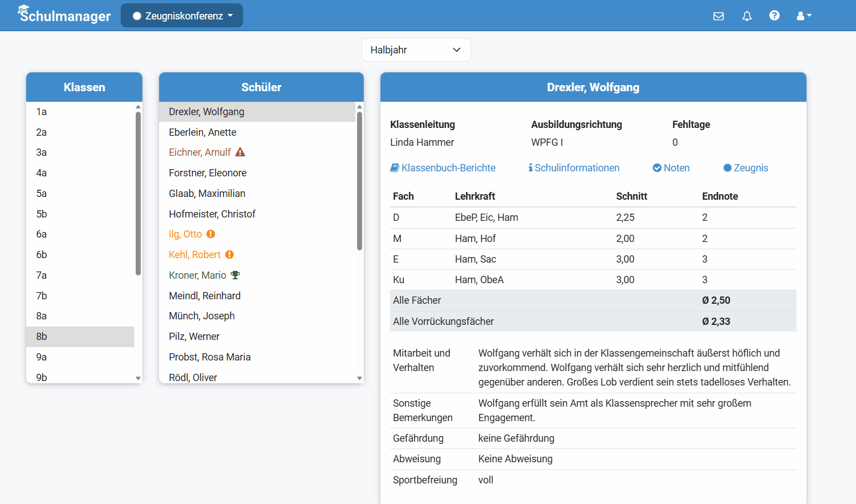Image resolution: width=856 pixels, height=504 pixels.
Task: Select student Eberlein, Anette
Action: tap(202, 132)
